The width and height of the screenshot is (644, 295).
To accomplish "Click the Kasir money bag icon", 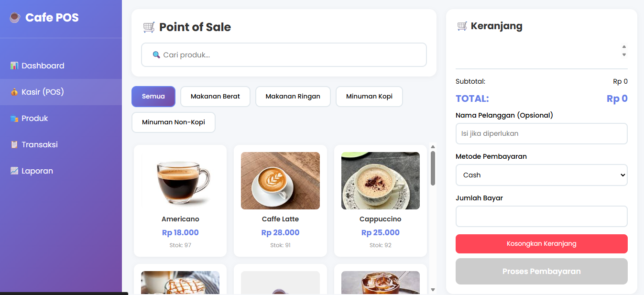I will click(14, 92).
